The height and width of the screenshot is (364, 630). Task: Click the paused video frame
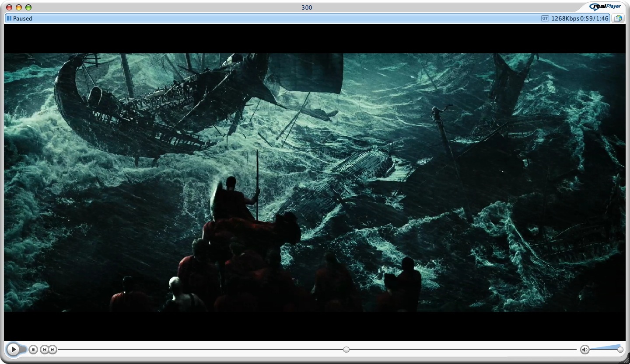315,182
